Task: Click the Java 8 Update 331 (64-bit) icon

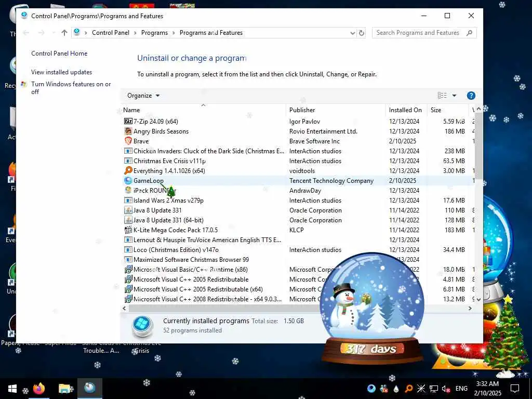Action: [128, 220]
